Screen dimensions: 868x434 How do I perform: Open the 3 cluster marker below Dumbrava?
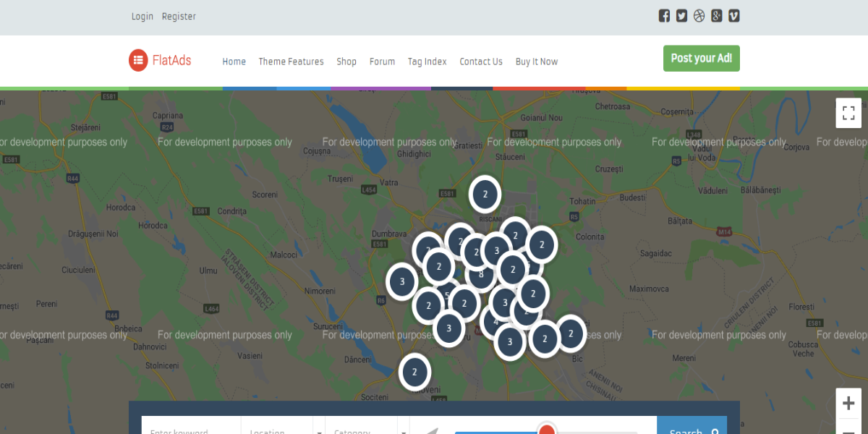(402, 281)
